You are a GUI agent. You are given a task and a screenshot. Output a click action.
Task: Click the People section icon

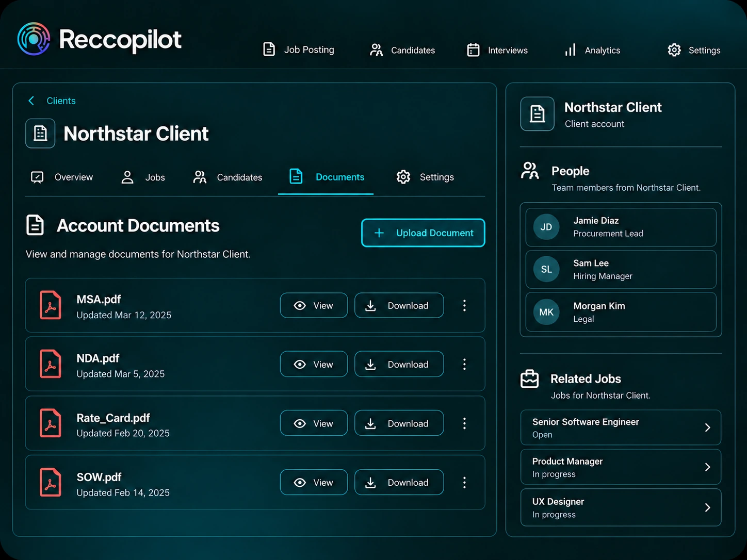tap(530, 171)
